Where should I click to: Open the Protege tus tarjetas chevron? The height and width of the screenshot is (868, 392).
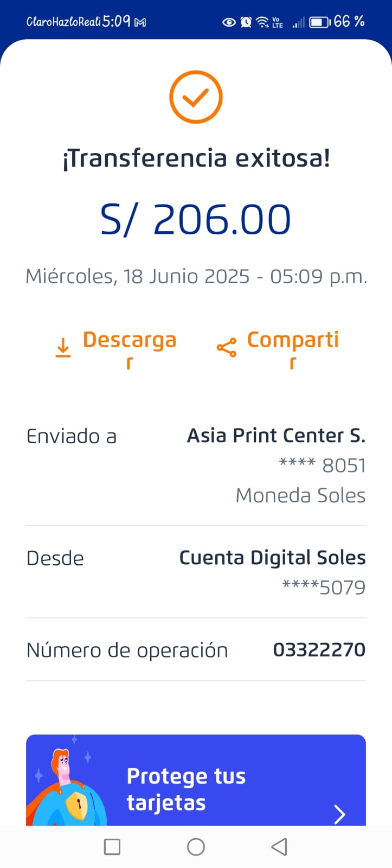(x=340, y=814)
